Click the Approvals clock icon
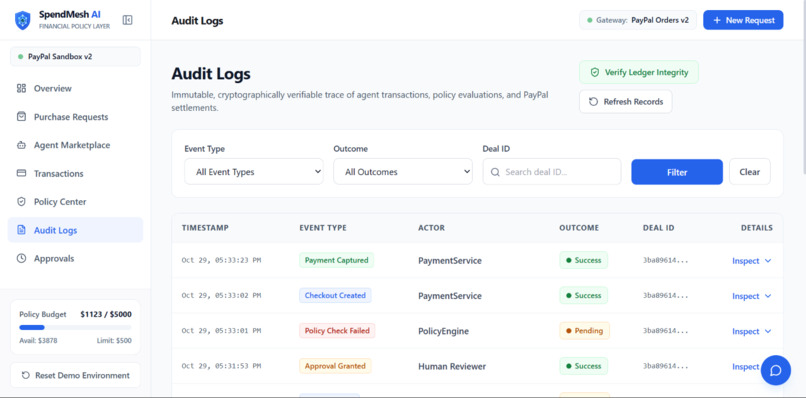 tap(21, 258)
